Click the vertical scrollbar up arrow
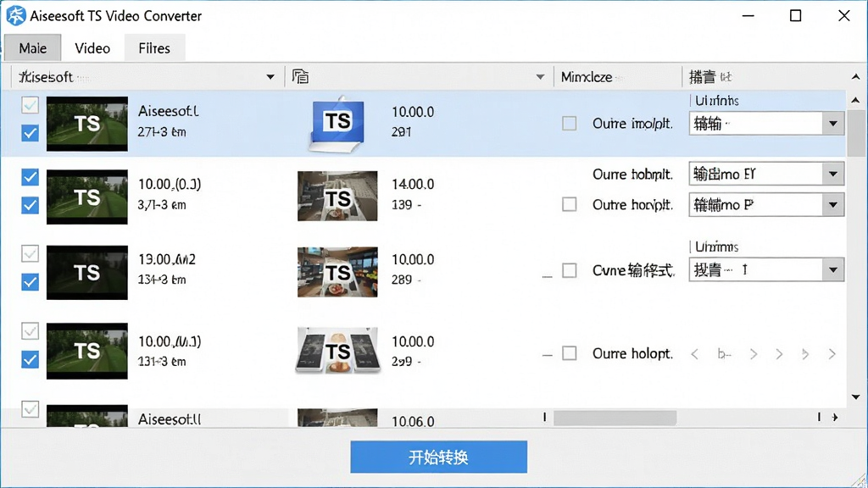Viewport: 868px width, 488px height. (856, 100)
